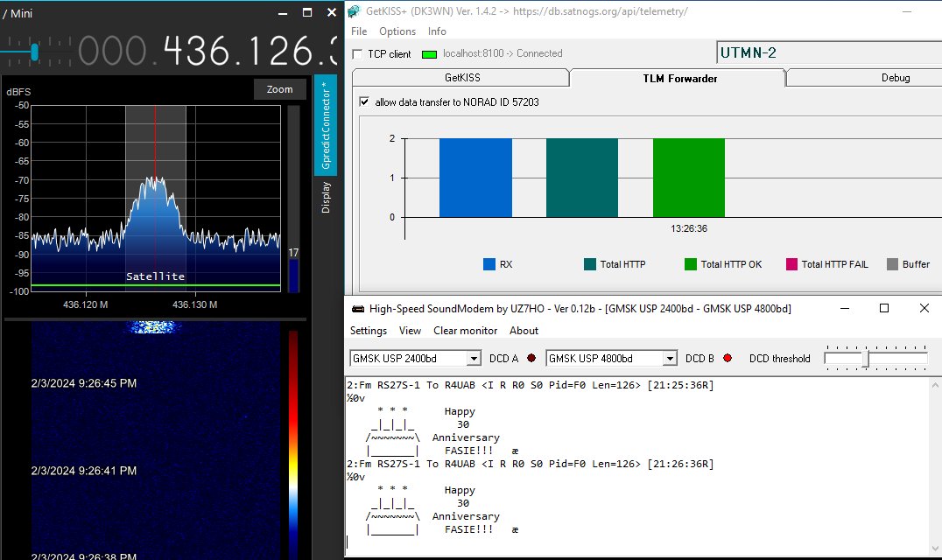Click the second RS27S-1 packet header at 21:26:36R
This screenshot has height=560, width=942.
531,464
